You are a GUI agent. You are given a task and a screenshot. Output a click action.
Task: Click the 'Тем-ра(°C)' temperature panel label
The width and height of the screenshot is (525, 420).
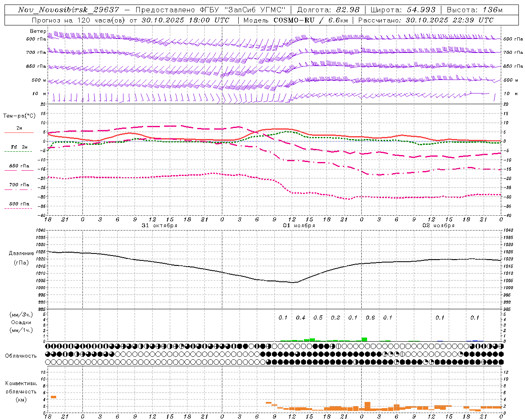[19, 116]
